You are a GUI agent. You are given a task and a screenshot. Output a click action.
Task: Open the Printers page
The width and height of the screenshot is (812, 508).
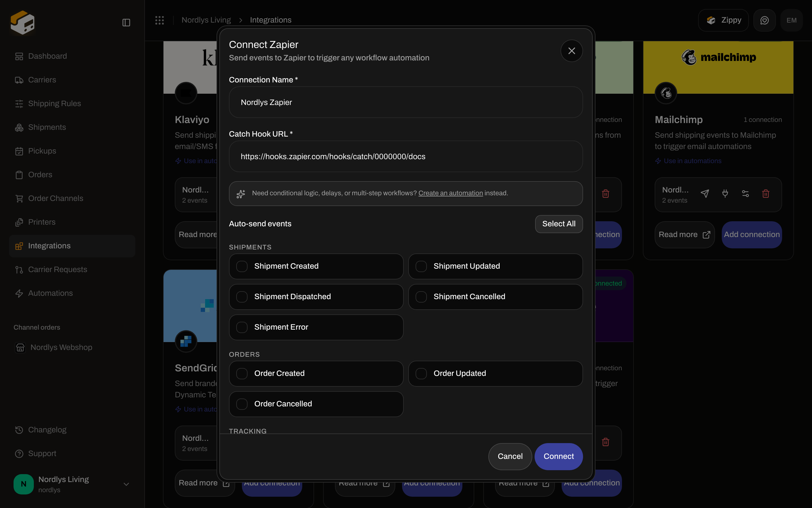click(72, 222)
